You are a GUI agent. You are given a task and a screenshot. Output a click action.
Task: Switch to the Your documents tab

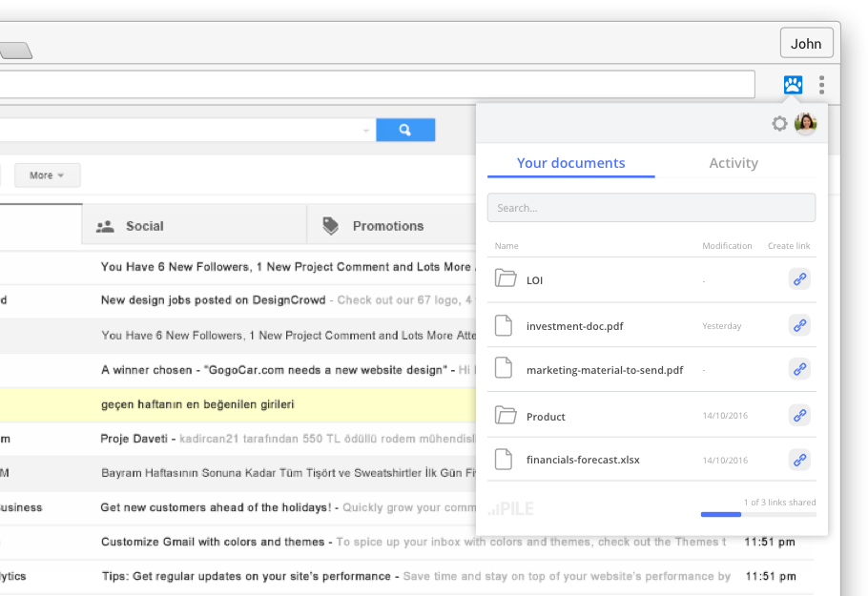click(x=570, y=163)
